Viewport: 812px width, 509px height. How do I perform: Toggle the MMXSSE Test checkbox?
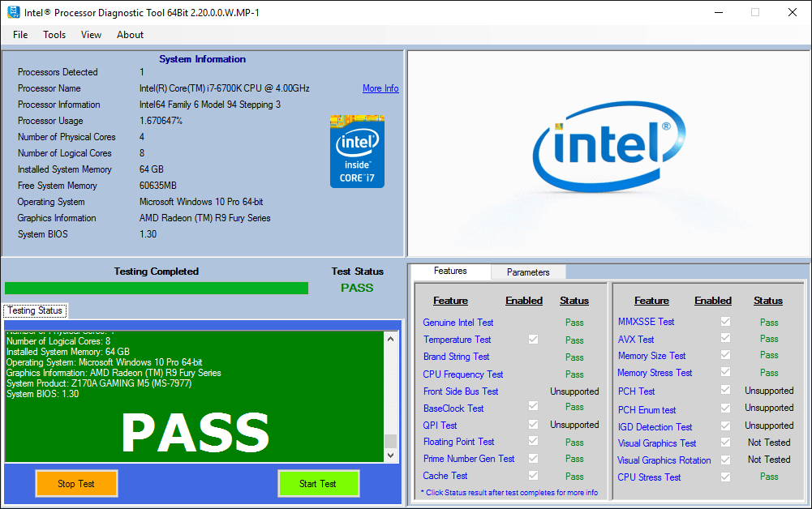coord(725,321)
